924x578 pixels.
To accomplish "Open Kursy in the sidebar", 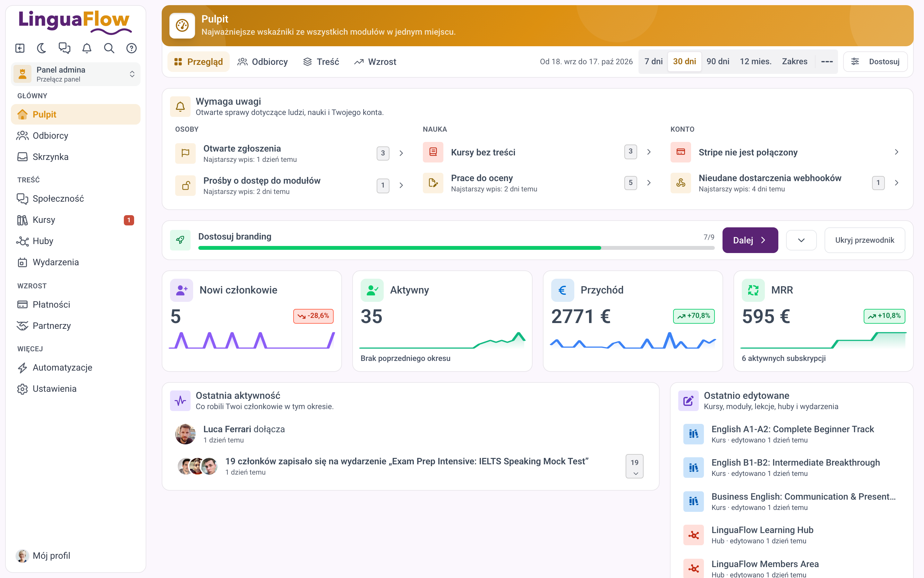I will pos(76,220).
